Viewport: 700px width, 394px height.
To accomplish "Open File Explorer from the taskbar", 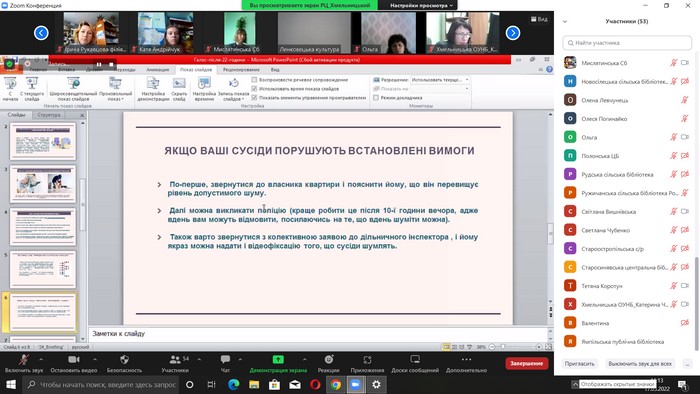I will tap(254, 384).
